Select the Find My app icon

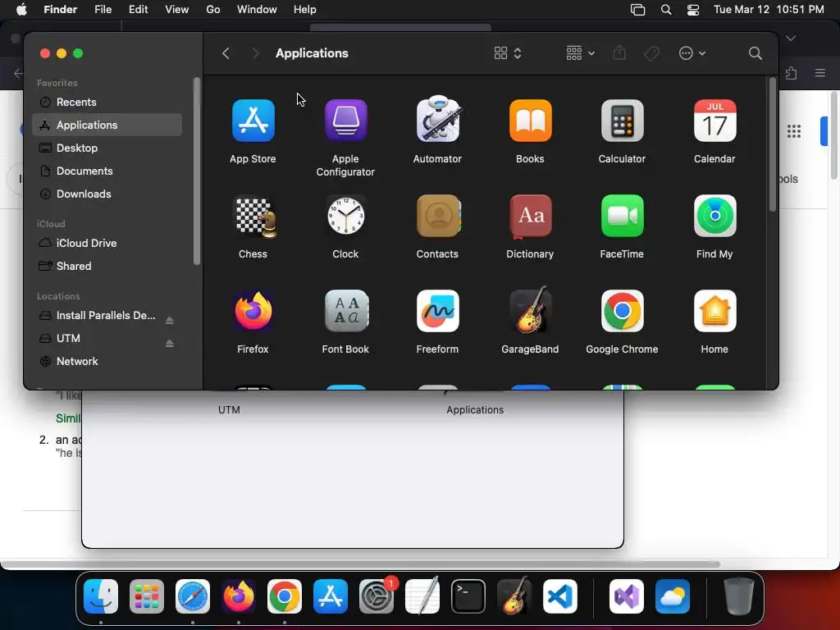[714, 216]
